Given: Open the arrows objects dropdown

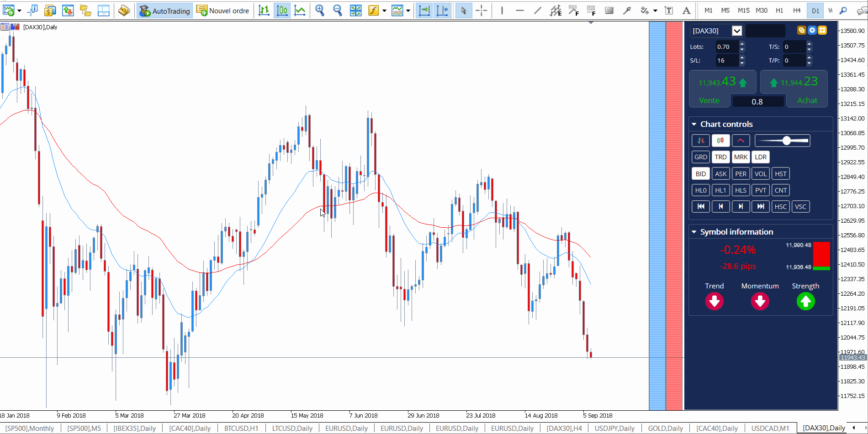Looking at the screenshot, I should 656,10.
